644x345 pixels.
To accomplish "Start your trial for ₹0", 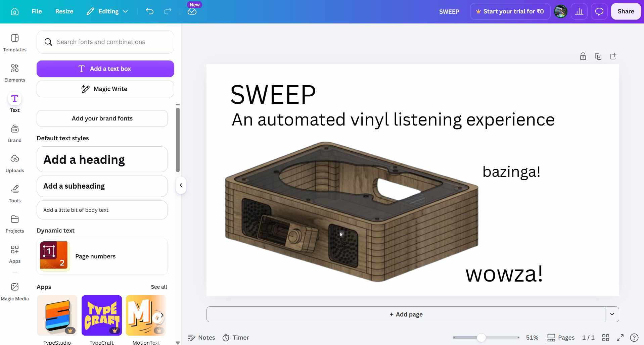I will coord(510,11).
